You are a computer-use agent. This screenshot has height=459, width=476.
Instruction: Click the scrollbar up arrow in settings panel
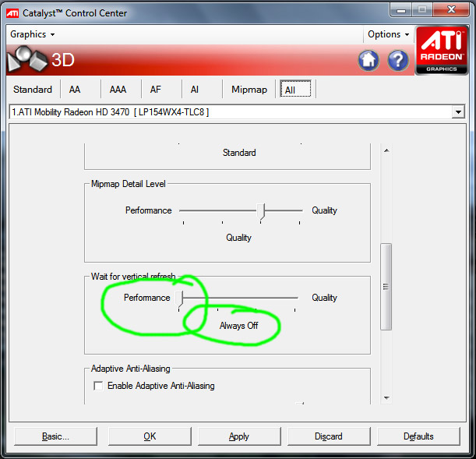[x=386, y=150]
